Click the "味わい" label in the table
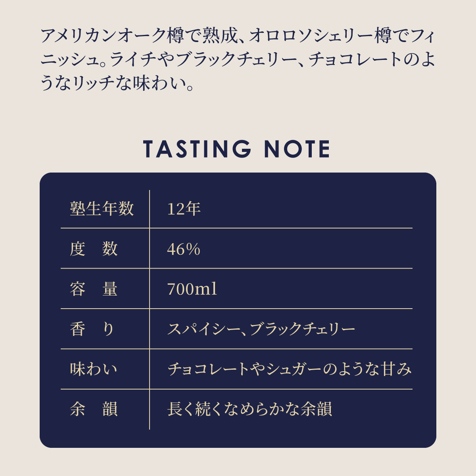 94,369
